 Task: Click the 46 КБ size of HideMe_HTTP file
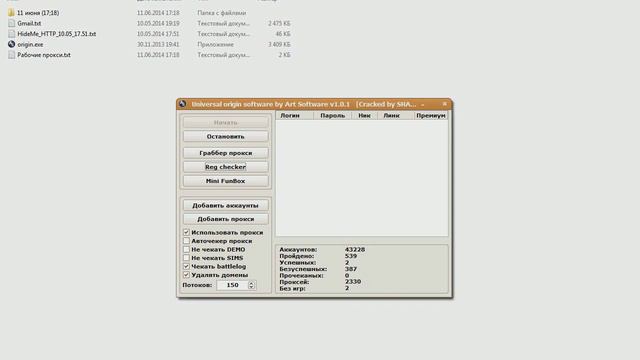click(x=283, y=34)
